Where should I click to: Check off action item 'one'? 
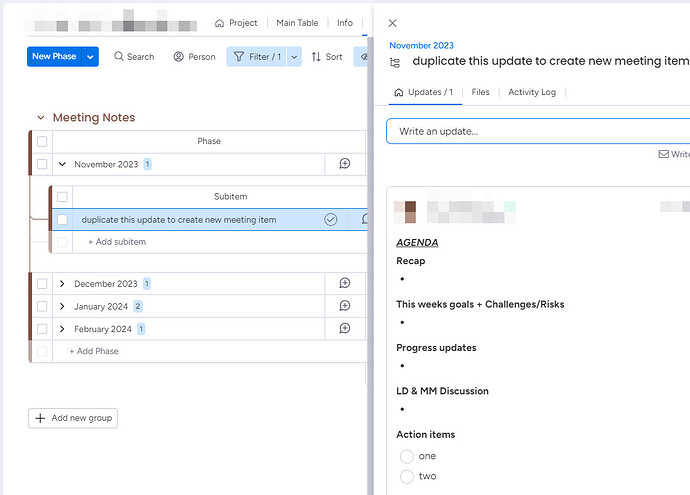pos(407,456)
